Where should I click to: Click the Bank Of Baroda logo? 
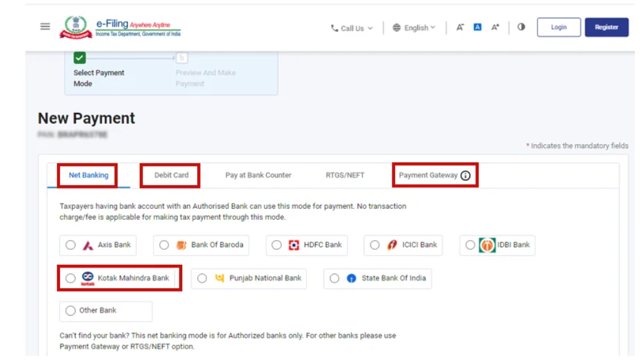tap(181, 245)
